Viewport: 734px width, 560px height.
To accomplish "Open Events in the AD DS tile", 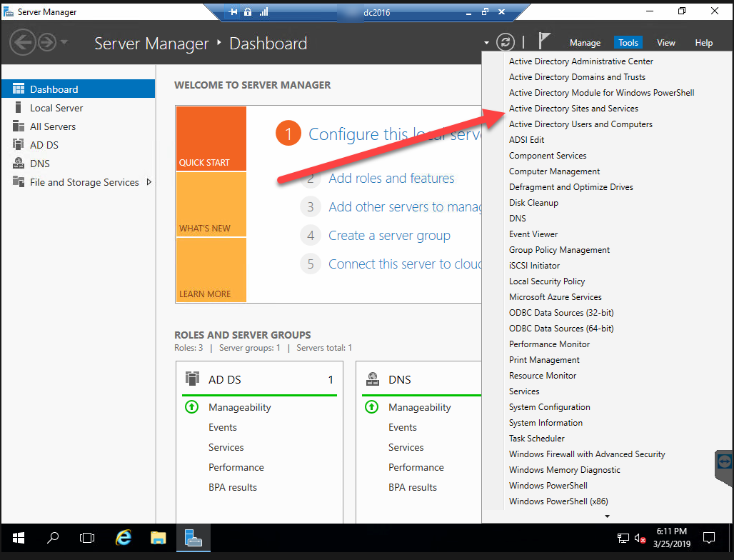I will [x=223, y=427].
